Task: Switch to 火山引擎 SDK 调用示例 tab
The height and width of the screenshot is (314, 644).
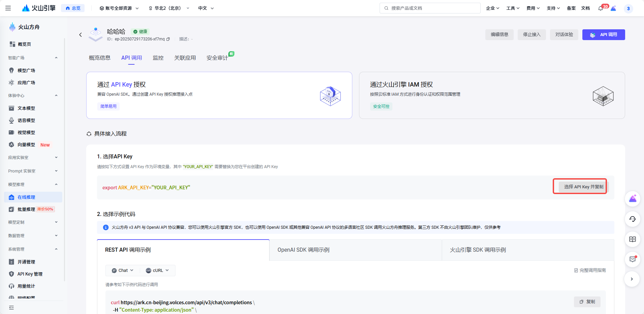Action: (528, 250)
